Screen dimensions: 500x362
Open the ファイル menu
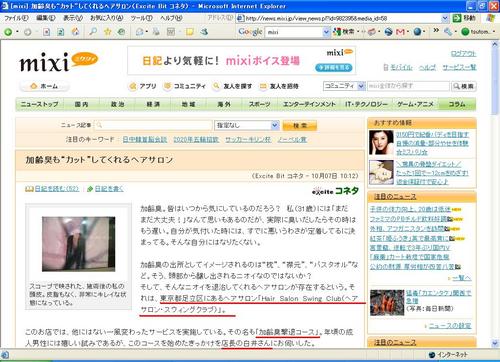coord(16,18)
